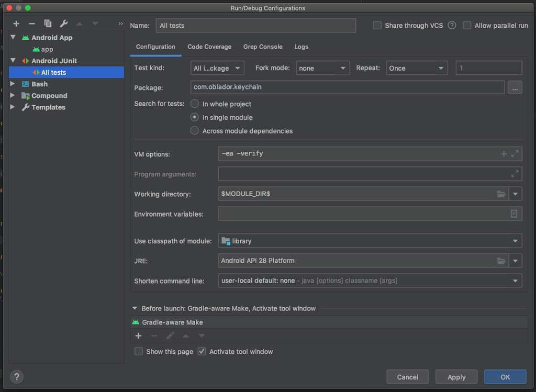Select In whole project radio

coord(195,104)
